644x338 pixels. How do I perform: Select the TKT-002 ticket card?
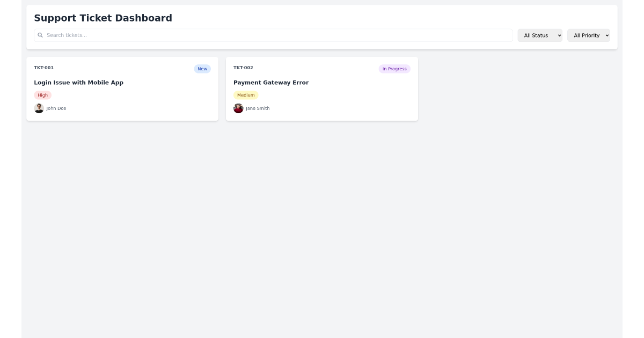click(322, 89)
